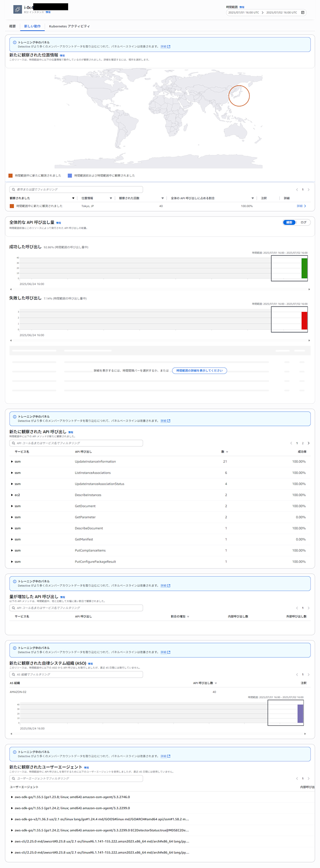This screenshot has width=320, height=868.
Task: Go to the next page of 新たに観察された API 呼び出し
Action: click(x=309, y=443)
